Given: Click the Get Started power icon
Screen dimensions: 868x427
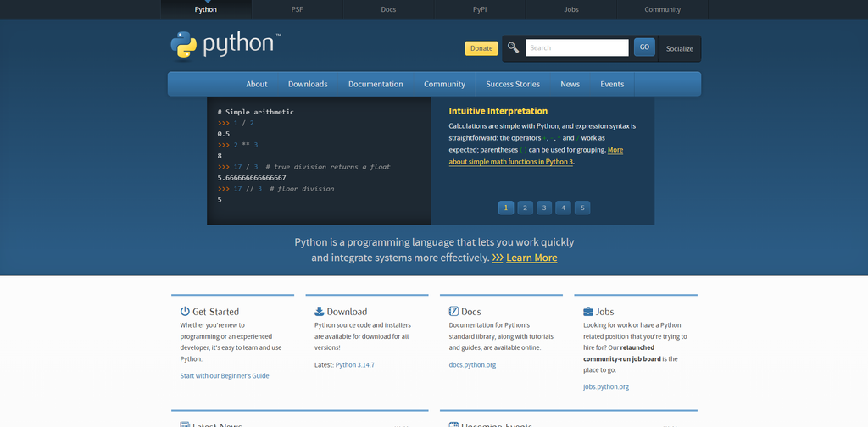Looking at the screenshot, I should 185,312.
